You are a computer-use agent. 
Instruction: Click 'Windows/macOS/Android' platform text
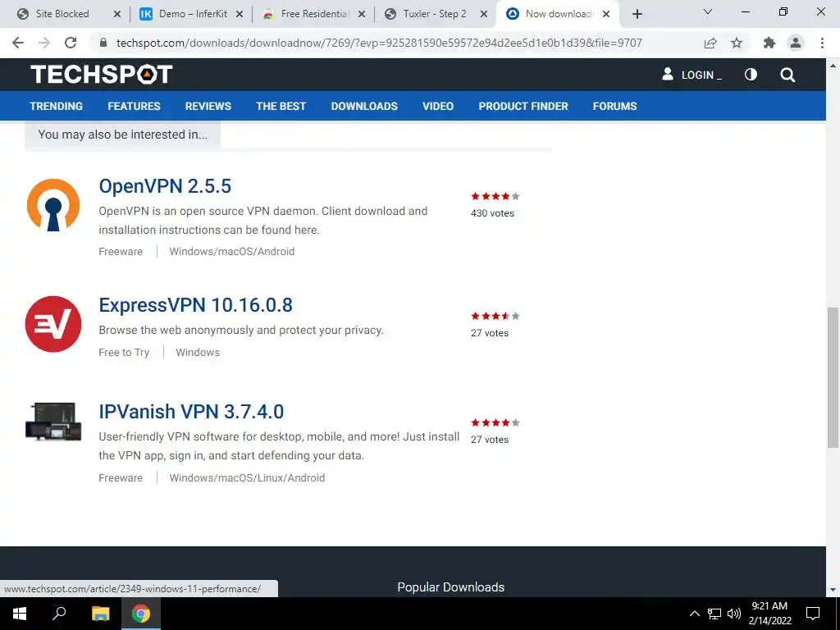coord(232,251)
